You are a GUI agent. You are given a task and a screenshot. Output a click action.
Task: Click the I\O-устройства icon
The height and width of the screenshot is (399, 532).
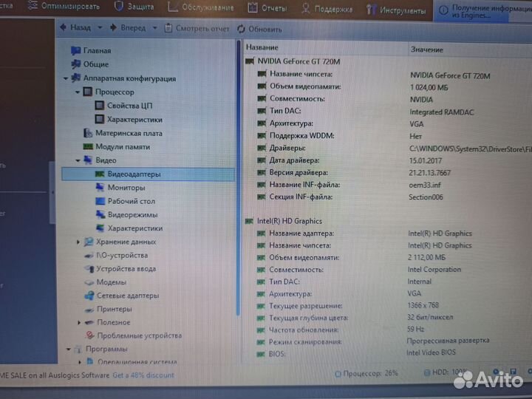coord(89,255)
